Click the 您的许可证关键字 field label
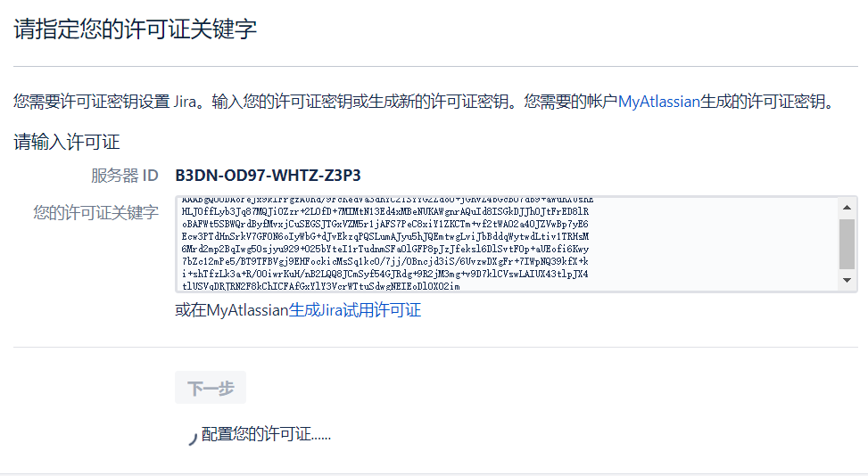The image size is (868, 476). [95, 212]
